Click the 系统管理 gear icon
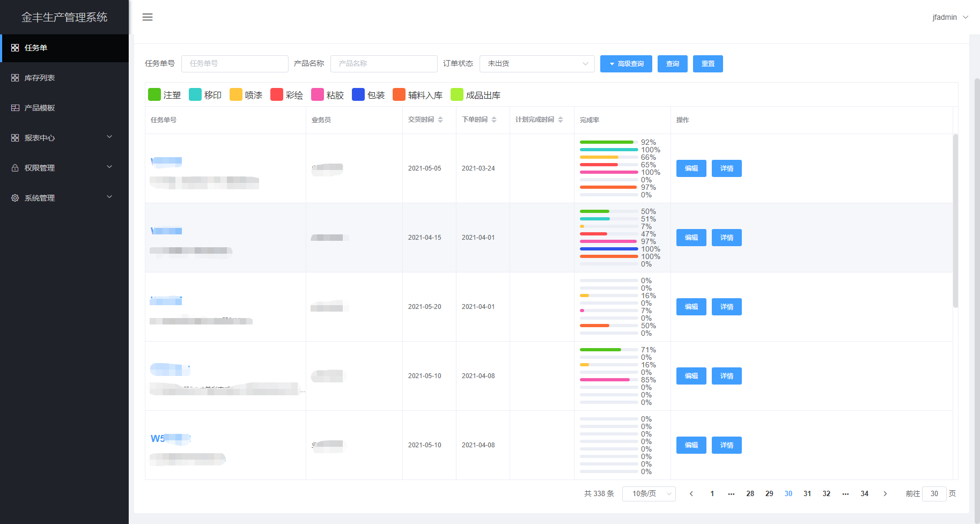The width and height of the screenshot is (980, 524). coord(15,198)
